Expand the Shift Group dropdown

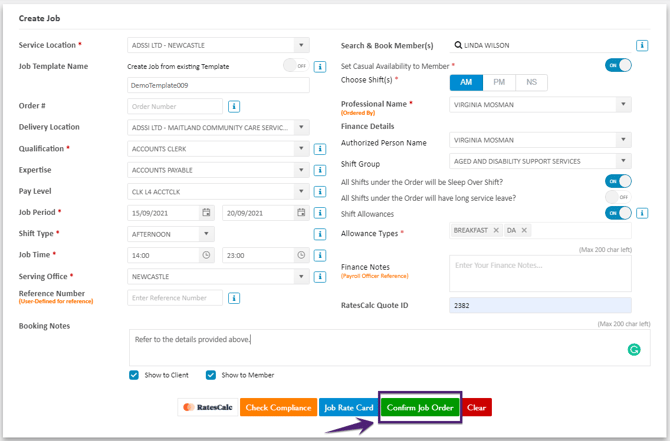point(623,162)
